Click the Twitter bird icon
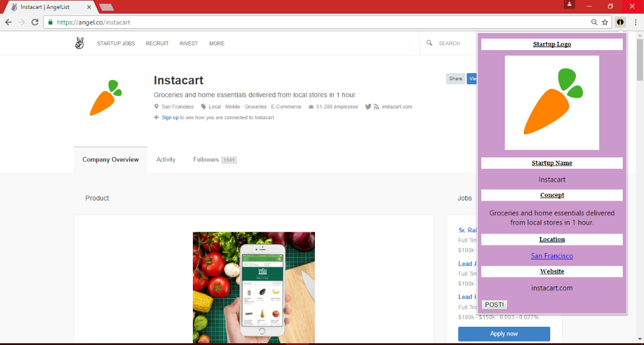The image size is (644, 345). (x=368, y=106)
